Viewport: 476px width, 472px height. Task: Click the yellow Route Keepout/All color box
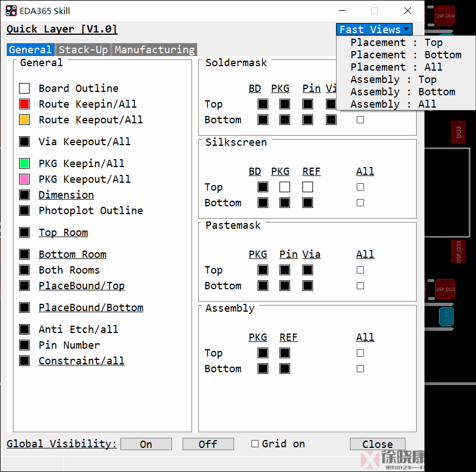24,120
